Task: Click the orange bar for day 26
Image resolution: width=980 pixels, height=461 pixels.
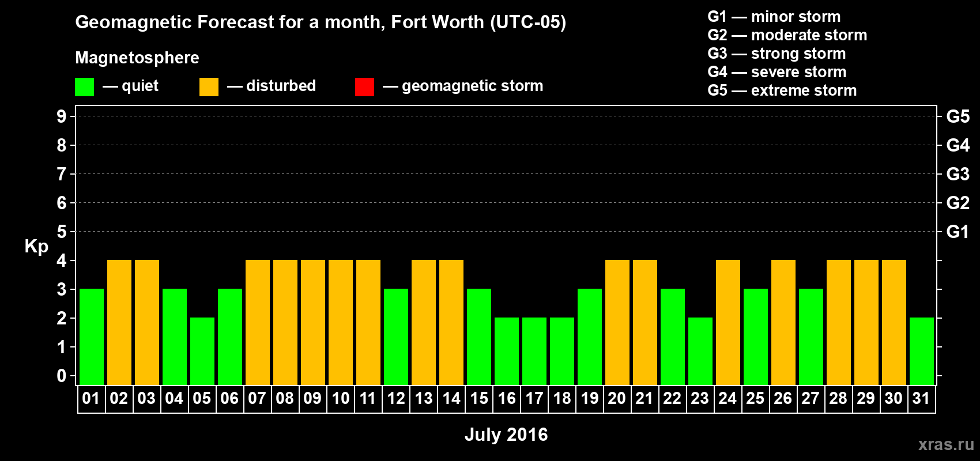Action: (x=783, y=323)
